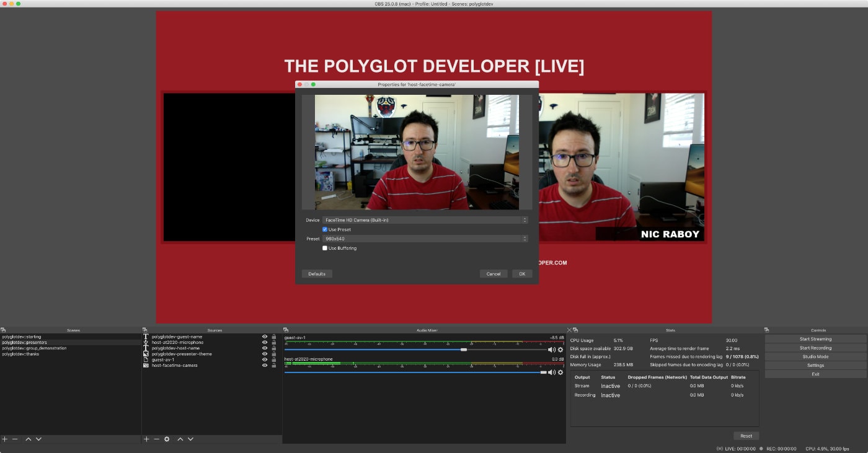Confirm camera properties with OK

pyautogui.click(x=522, y=274)
